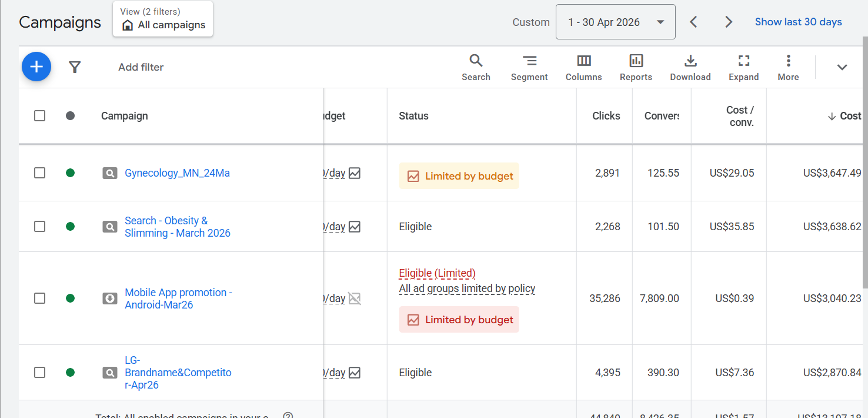Open budget chart icon in Gynecology_MN_24Ma row
This screenshot has height=418, width=868.
point(354,173)
